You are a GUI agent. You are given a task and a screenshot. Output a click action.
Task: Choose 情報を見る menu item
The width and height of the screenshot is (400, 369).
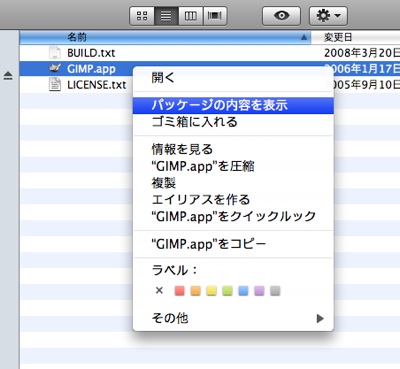[x=233, y=149]
